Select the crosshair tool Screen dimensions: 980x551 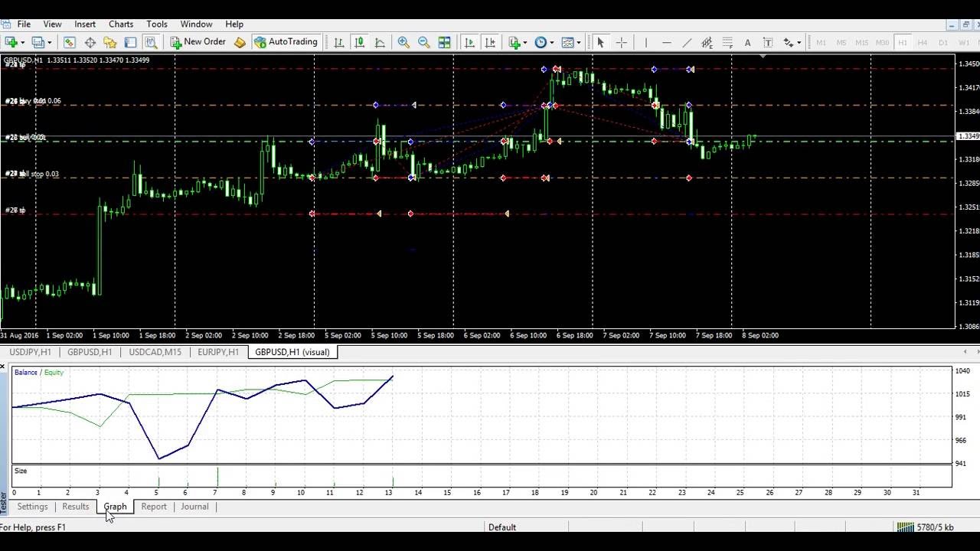(x=621, y=42)
